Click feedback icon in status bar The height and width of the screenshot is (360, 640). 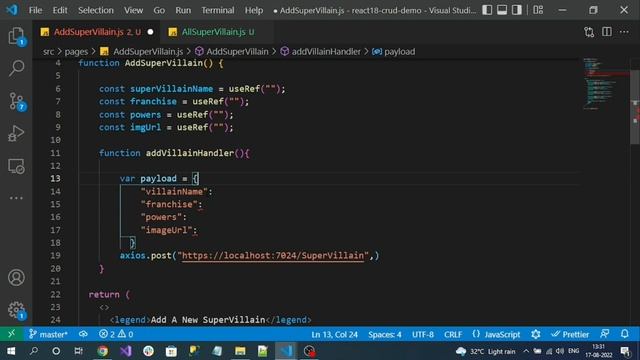tap(604, 334)
